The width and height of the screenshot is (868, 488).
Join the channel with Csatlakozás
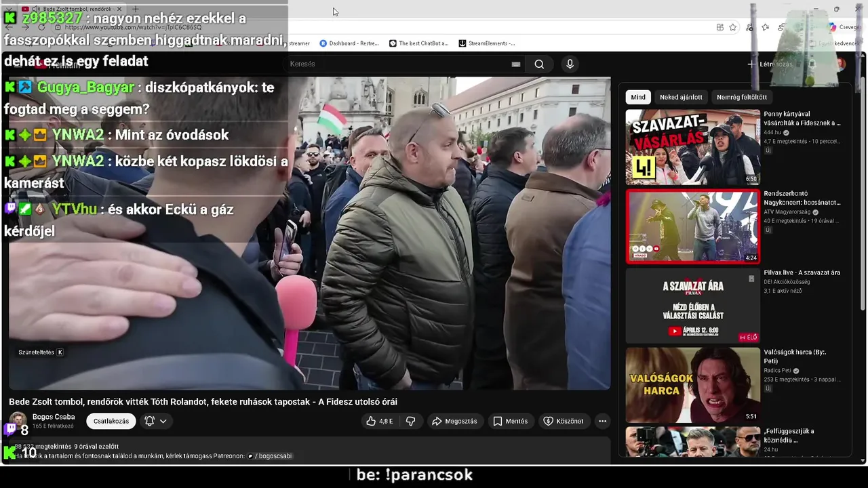click(111, 421)
